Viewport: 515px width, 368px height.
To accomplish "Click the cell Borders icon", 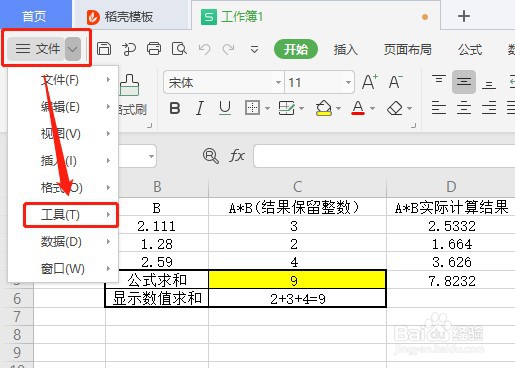I will [x=252, y=108].
